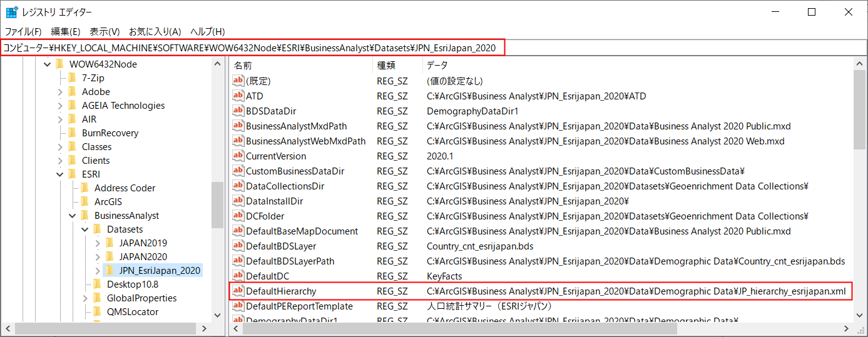
Task: Open the ファイル(F) menu
Action: click(23, 31)
